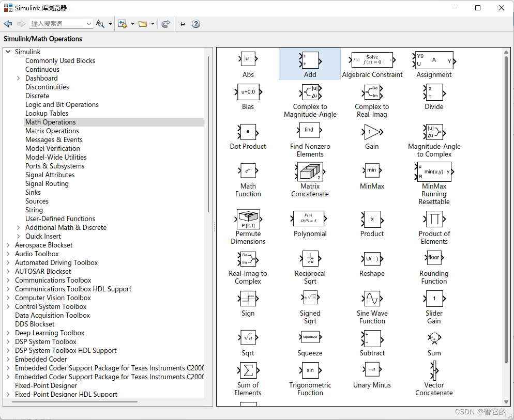The height and width of the screenshot is (420, 514).
Task: Click the Abs block icon
Action: tap(248, 60)
